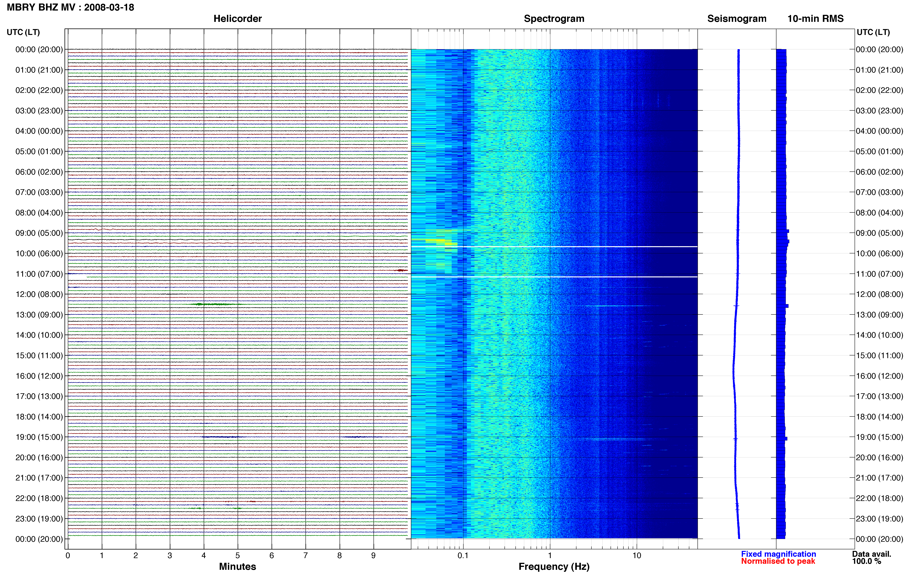Click the Frequency (Hz) axis label
Viewport: 924px width, 578px height.
tap(554, 566)
